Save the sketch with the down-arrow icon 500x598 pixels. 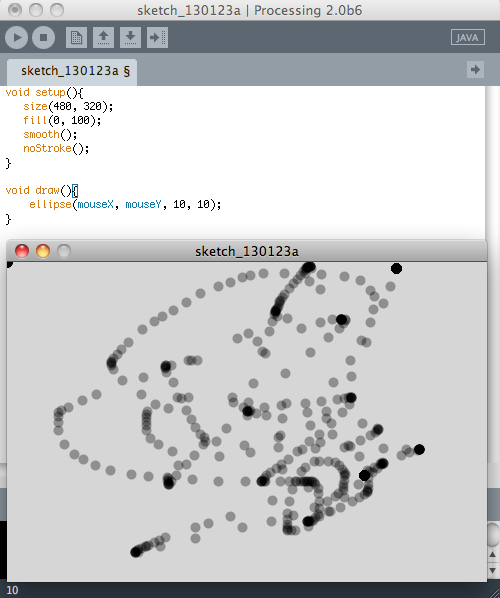(130, 37)
